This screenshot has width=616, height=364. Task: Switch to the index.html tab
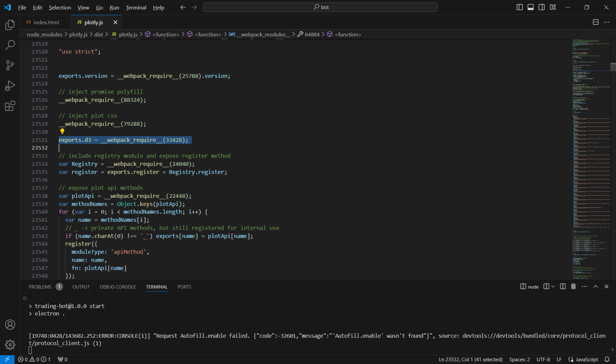(46, 22)
